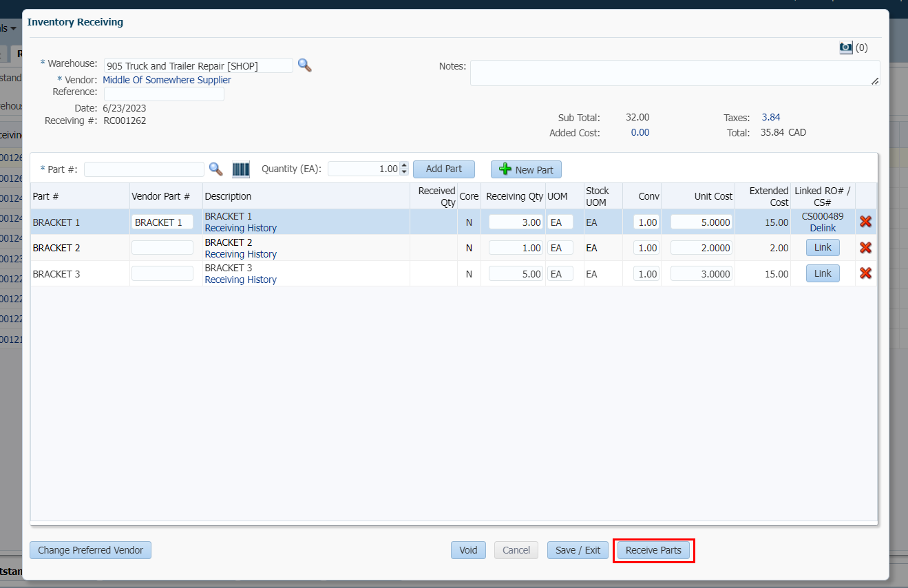This screenshot has height=588, width=908.
Task: Open the Added Cost 0.00 link
Action: click(640, 132)
